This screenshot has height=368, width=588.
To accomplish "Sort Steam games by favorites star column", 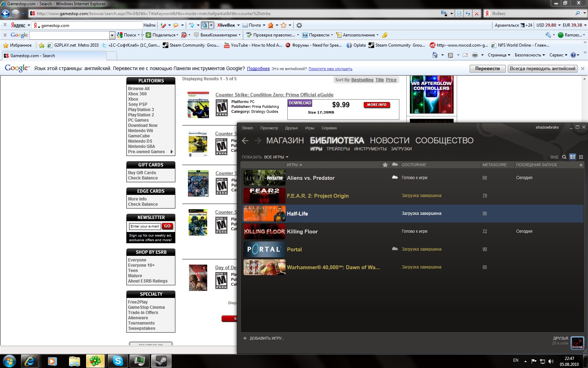I will coord(385,165).
